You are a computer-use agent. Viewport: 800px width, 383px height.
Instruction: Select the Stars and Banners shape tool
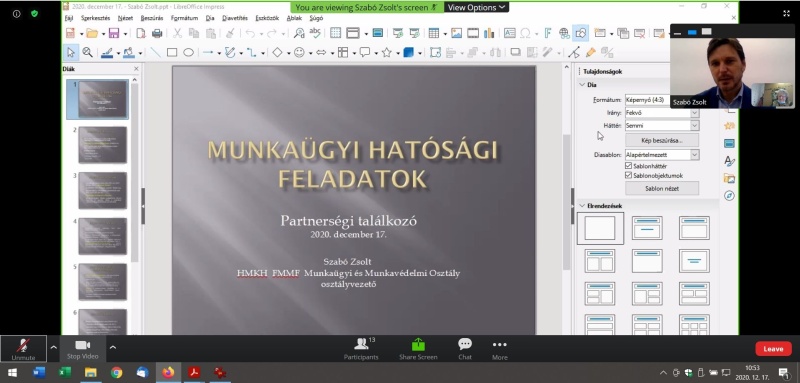coord(387,52)
